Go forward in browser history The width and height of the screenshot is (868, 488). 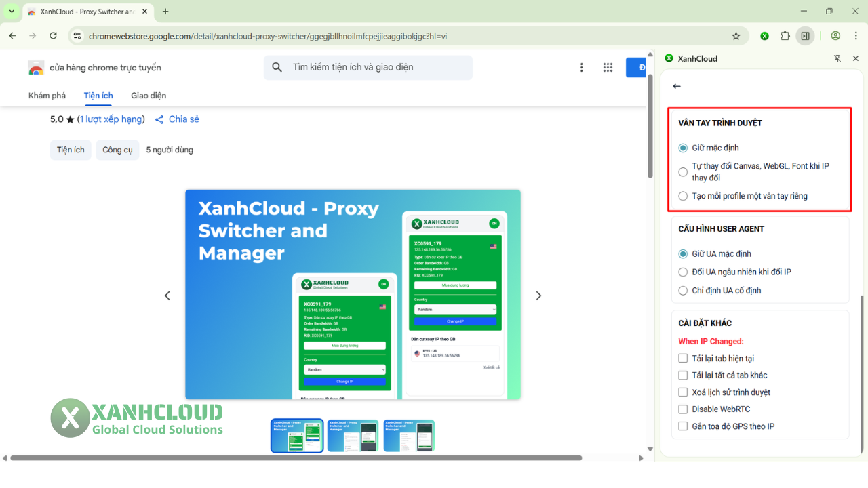click(x=33, y=36)
